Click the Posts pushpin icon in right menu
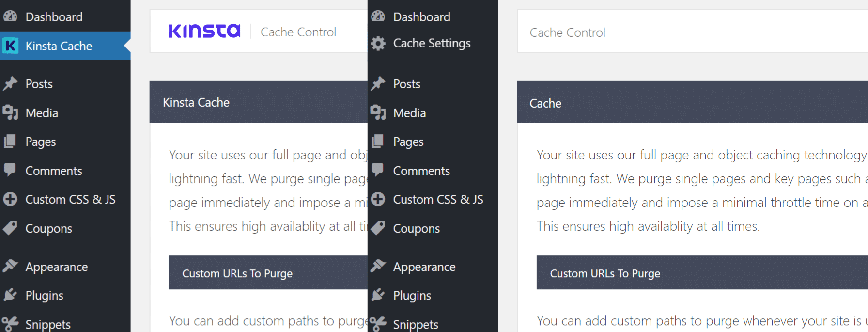The width and height of the screenshot is (868, 332). pos(378,84)
